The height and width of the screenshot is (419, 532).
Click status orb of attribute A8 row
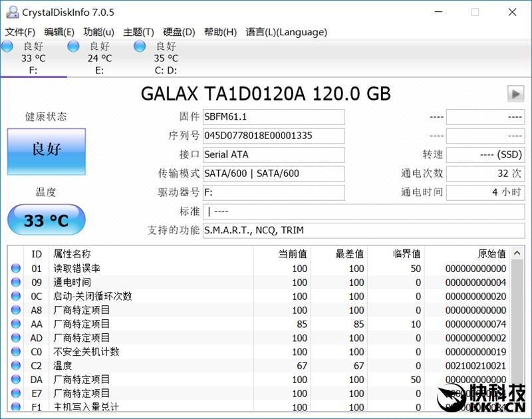(x=16, y=310)
